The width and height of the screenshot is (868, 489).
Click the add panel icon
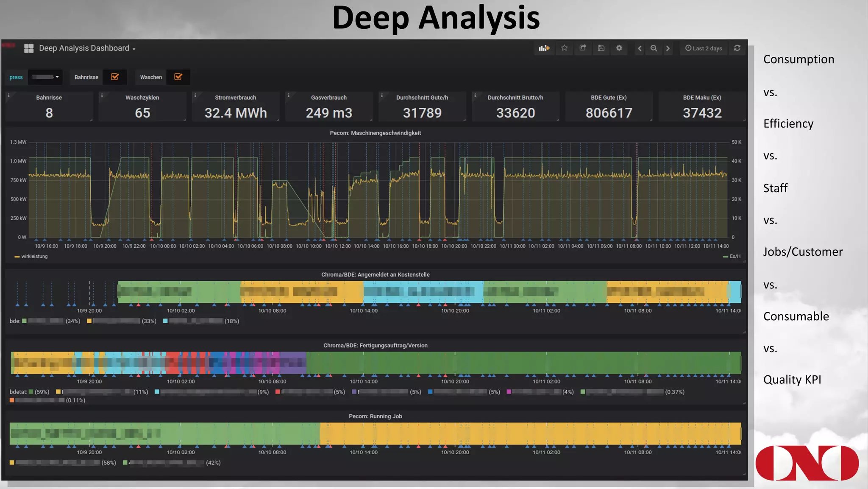click(544, 48)
